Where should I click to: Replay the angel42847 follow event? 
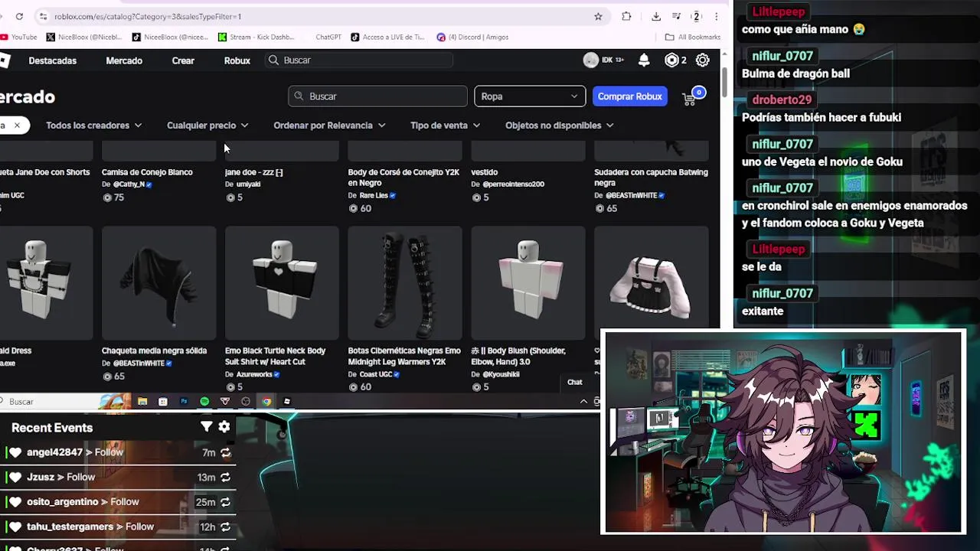225,452
